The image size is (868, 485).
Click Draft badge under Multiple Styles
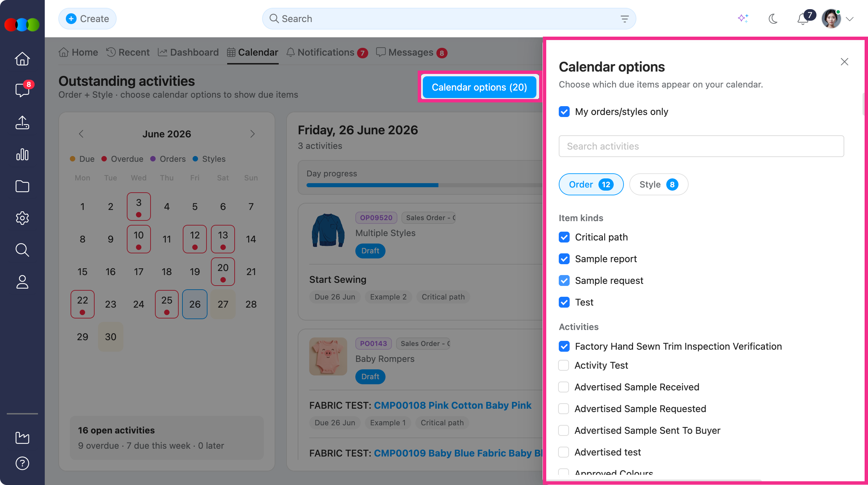click(370, 251)
